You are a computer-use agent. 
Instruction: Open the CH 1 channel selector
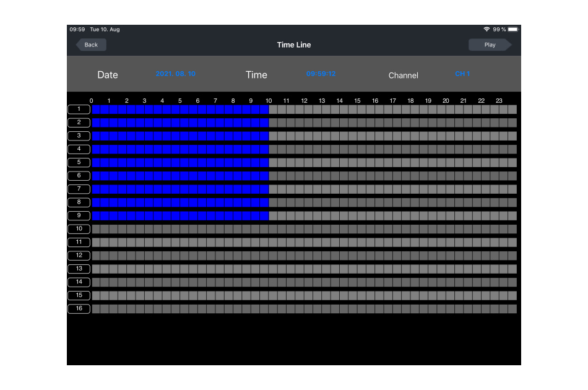pos(462,74)
